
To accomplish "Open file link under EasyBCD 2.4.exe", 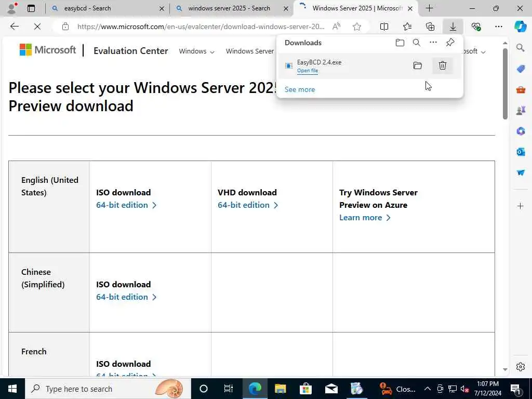I will (308, 71).
